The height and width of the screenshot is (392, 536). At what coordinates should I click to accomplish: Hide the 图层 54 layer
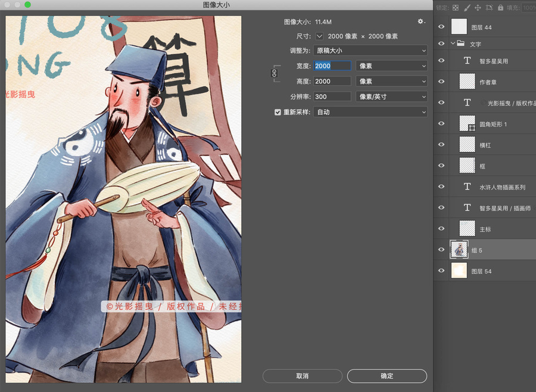point(441,270)
